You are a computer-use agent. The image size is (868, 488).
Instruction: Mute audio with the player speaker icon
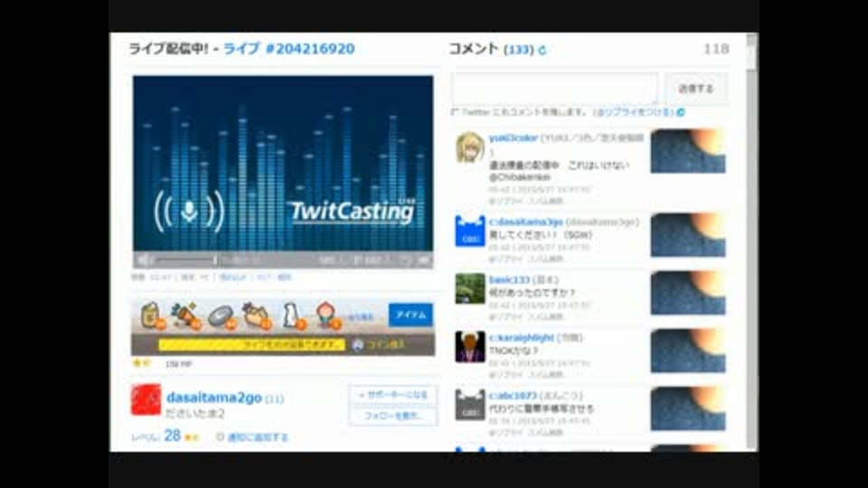pyautogui.click(x=144, y=259)
